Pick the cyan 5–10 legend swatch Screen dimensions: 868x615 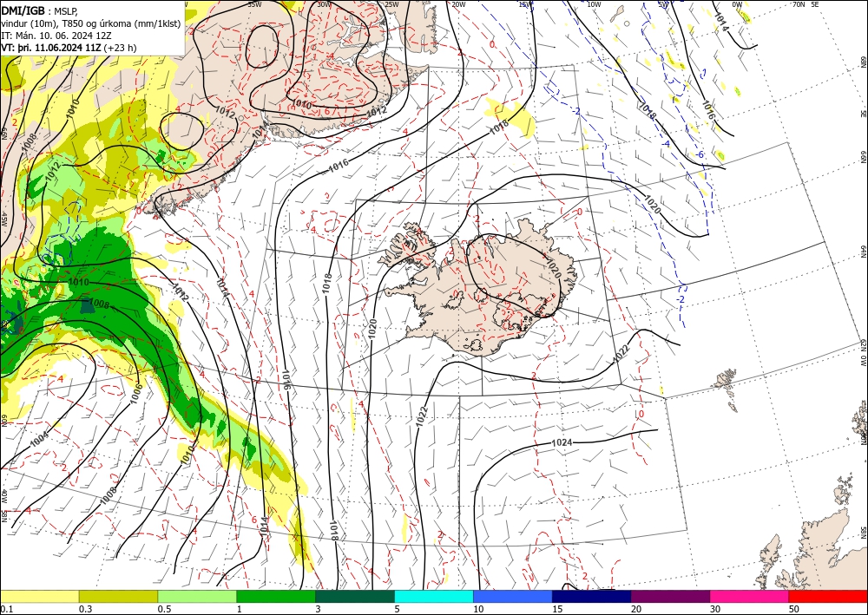point(434,596)
